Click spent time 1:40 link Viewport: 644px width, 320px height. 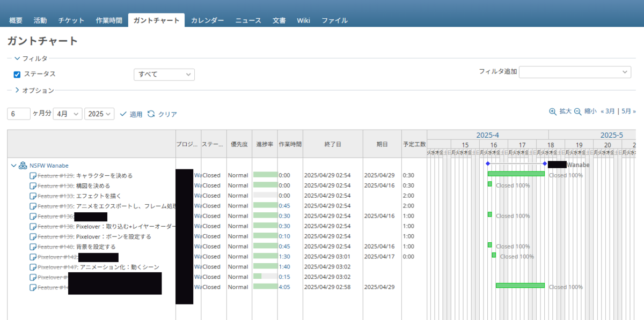coord(284,267)
